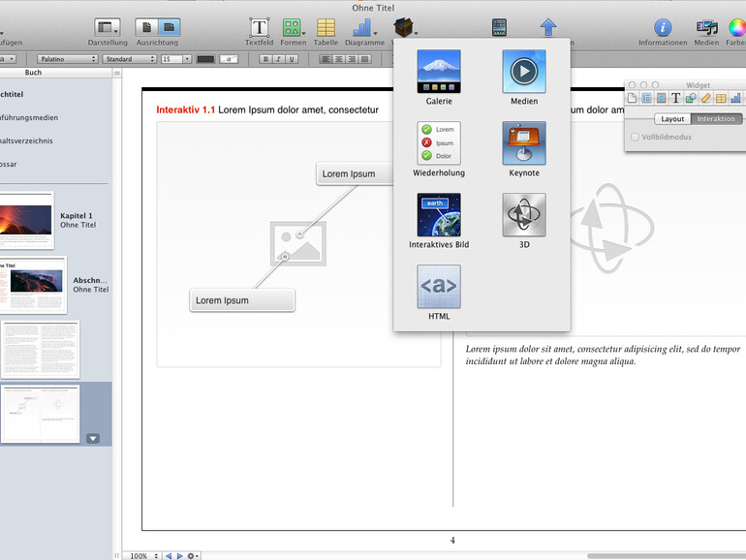Insert an Interaktives Bild widget
Viewport: 746px width, 560px height.
pos(439,214)
